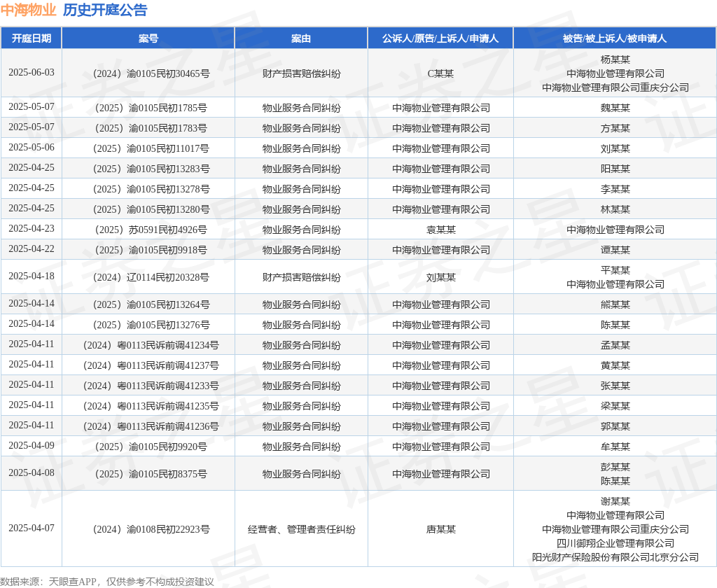
Task: Click the date cell 2025-04-07
Action: pyautogui.click(x=31, y=528)
